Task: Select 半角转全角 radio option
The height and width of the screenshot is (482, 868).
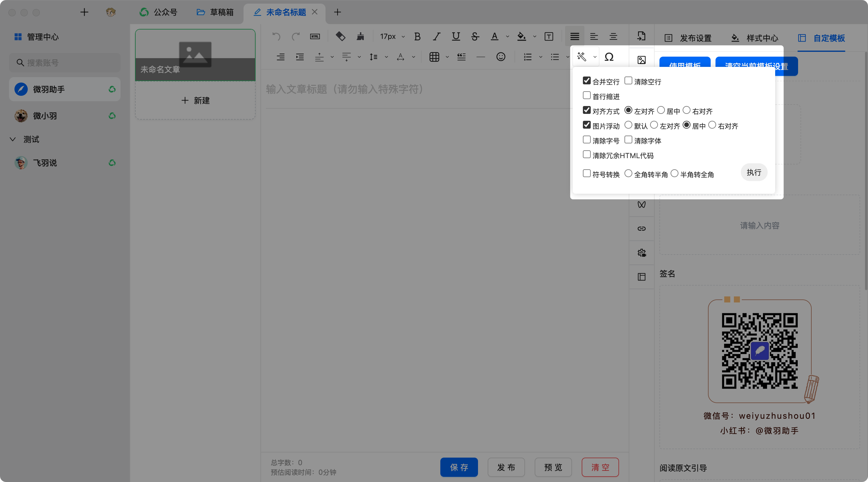Action: [674, 173]
